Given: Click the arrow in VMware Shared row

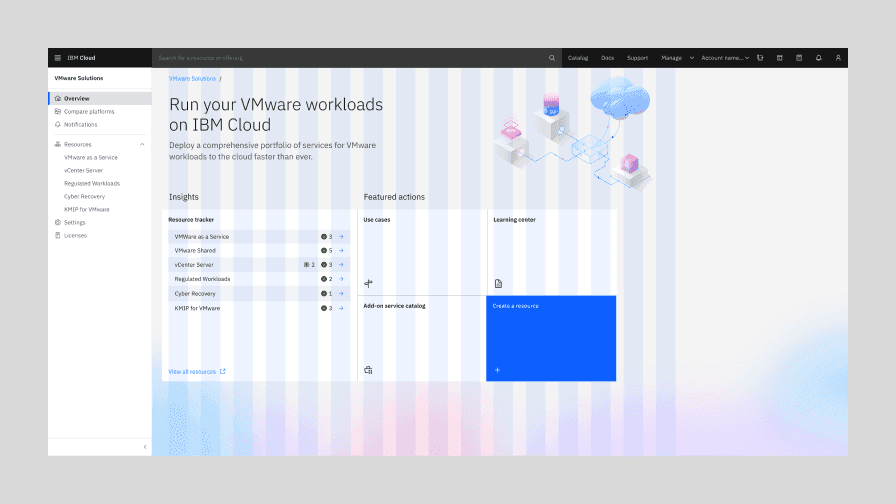Looking at the screenshot, I should [341, 251].
